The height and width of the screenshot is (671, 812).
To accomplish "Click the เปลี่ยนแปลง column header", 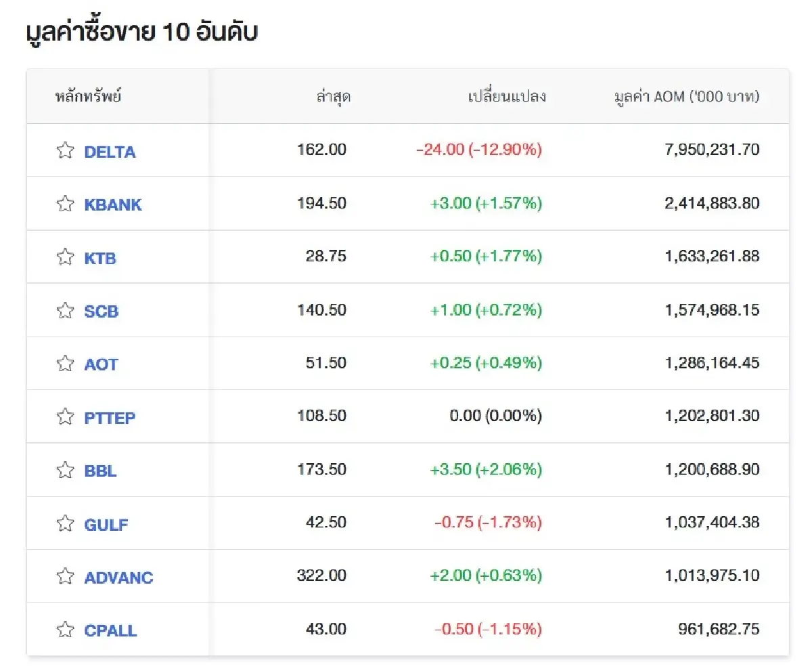I will point(505,96).
